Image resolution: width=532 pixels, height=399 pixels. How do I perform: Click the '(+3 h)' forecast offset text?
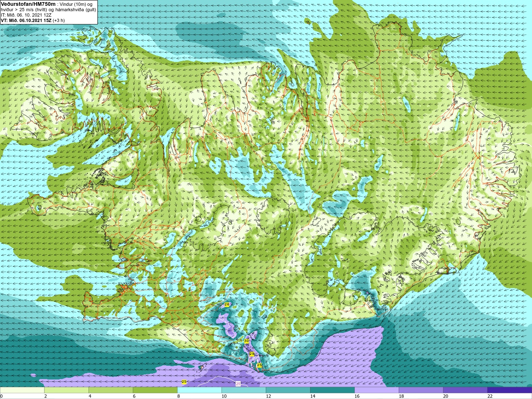click(x=59, y=20)
